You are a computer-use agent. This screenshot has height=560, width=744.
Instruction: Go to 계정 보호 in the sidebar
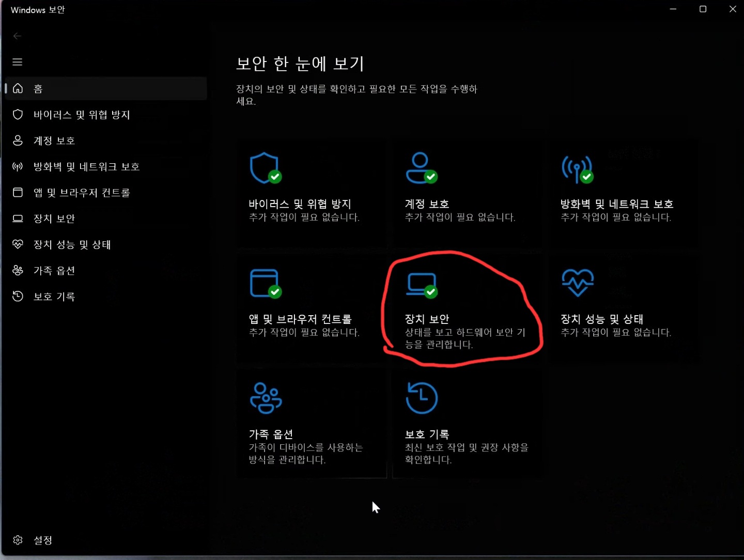(54, 141)
